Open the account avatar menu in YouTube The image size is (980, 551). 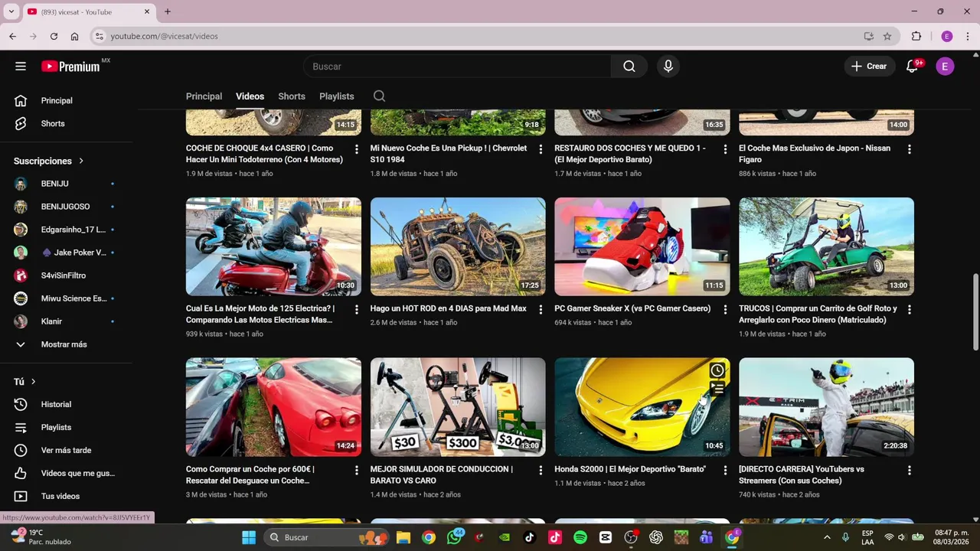tap(945, 67)
